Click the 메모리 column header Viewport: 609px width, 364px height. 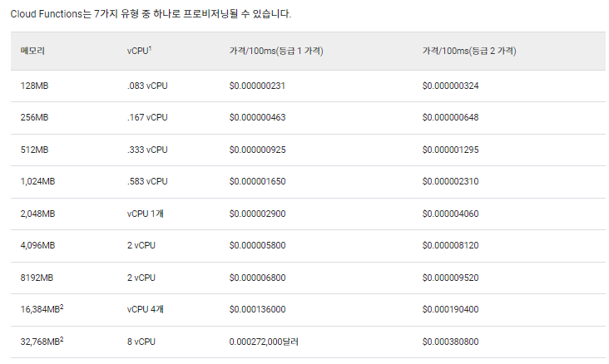(32, 52)
